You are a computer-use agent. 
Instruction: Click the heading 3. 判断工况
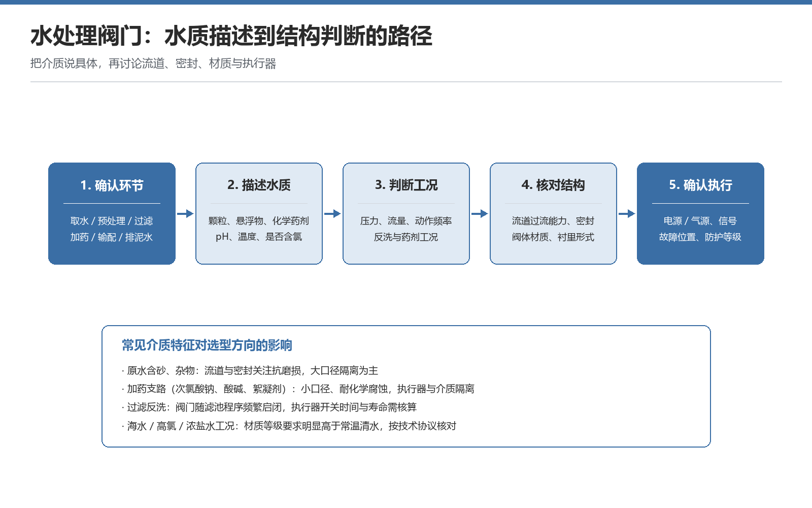[406, 185]
